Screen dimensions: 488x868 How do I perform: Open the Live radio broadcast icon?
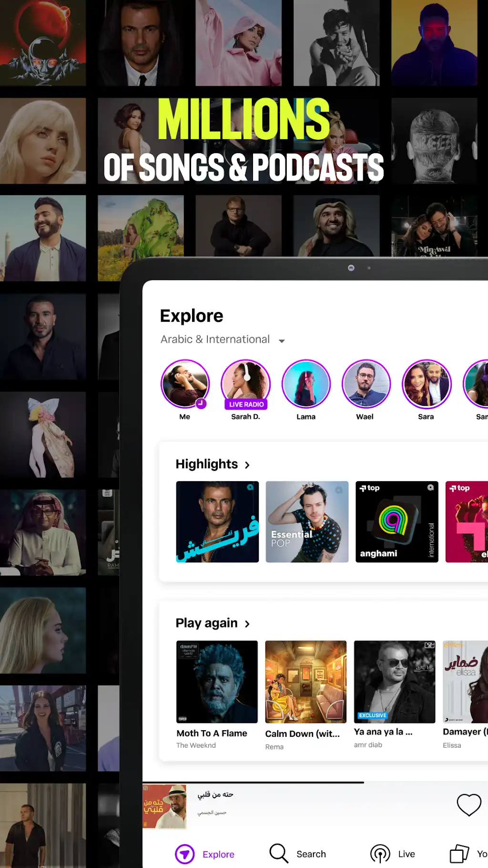click(x=380, y=854)
